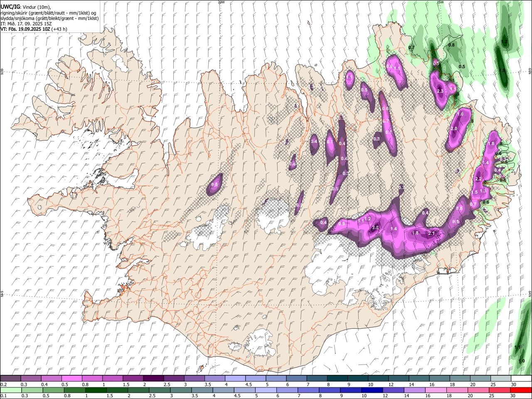This screenshot has height=399, width=532.
Task: Select the 2.3 value in the northeast snow patch
Action: pos(441,91)
